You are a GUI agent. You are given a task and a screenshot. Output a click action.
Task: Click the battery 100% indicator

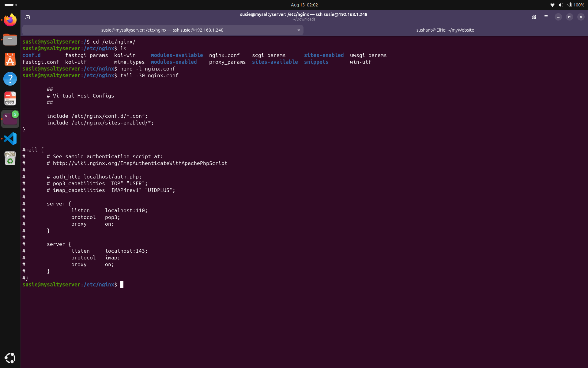pos(576,5)
